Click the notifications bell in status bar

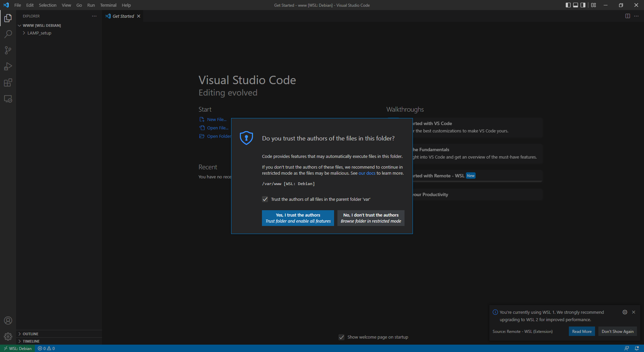pyautogui.click(x=637, y=348)
